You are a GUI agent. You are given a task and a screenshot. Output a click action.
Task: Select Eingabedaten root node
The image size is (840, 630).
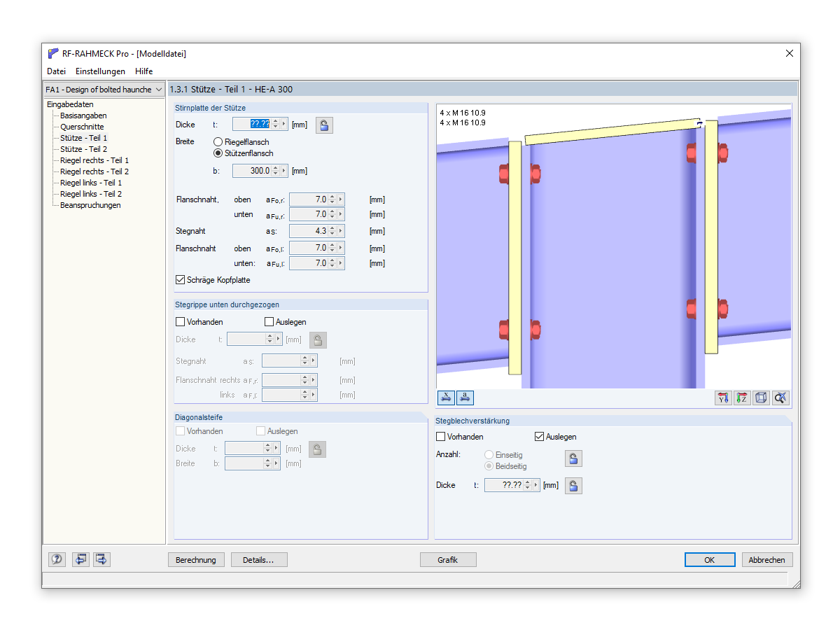coord(70,104)
